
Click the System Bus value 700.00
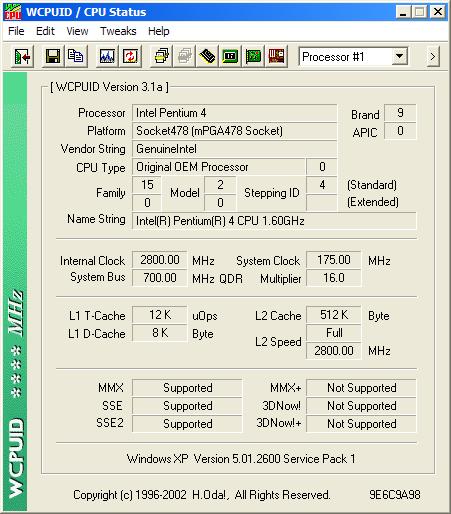[160, 278]
